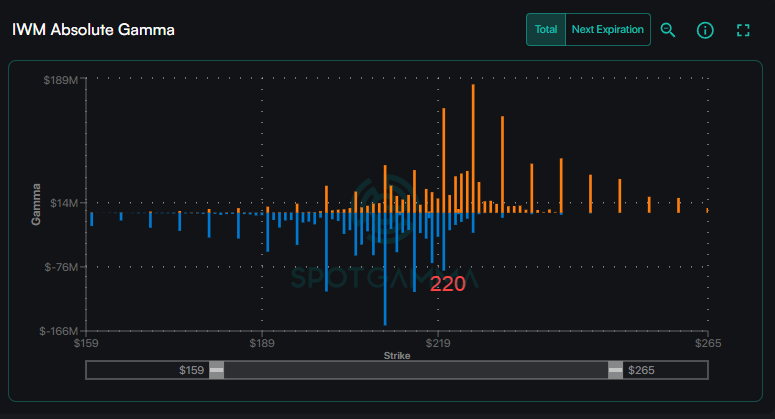Click left range slider handle at $159
The width and height of the screenshot is (775, 419).
click(216, 370)
